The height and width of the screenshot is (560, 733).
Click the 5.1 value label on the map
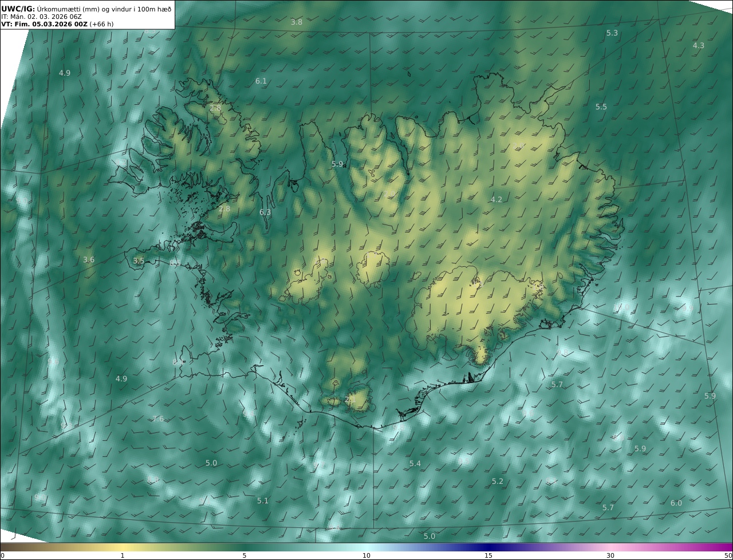(x=263, y=501)
